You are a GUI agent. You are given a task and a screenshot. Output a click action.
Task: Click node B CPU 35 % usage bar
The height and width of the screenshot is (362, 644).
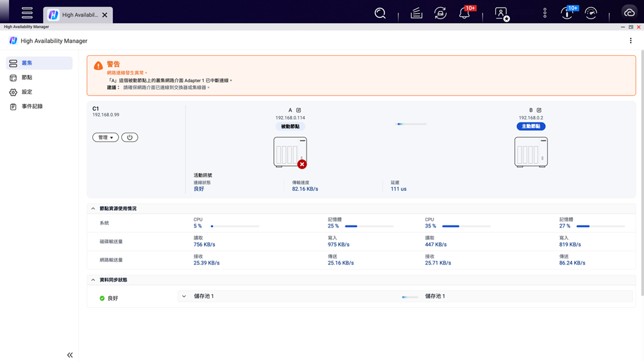point(466,226)
